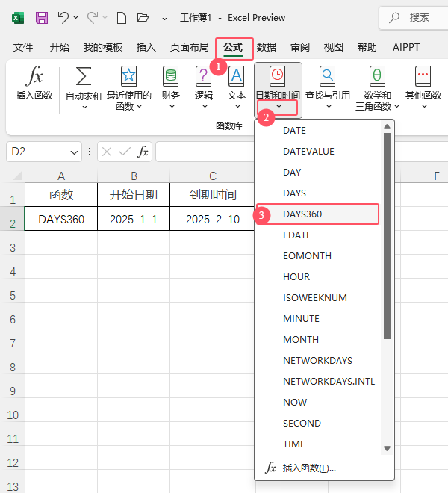The height and width of the screenshot is (493, 448).
Task: Open the 文本 functions icon
Action: tap(237, 76)
